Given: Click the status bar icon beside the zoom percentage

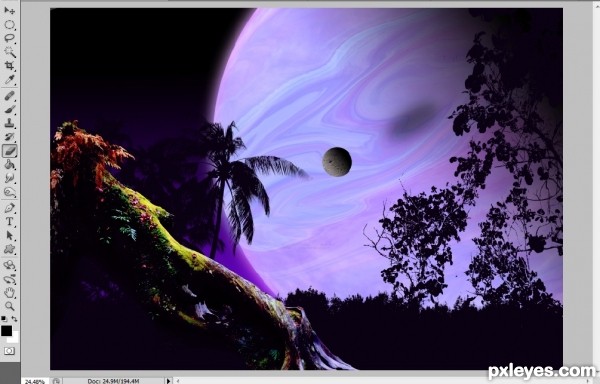Looking at the screenshot, I should point(56,381).
